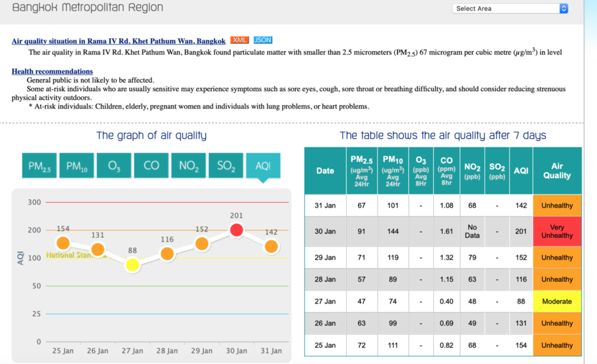This screenshot has height=364, width=597.
Task: Select the AQI graph tab
Action: coord(263,166)
